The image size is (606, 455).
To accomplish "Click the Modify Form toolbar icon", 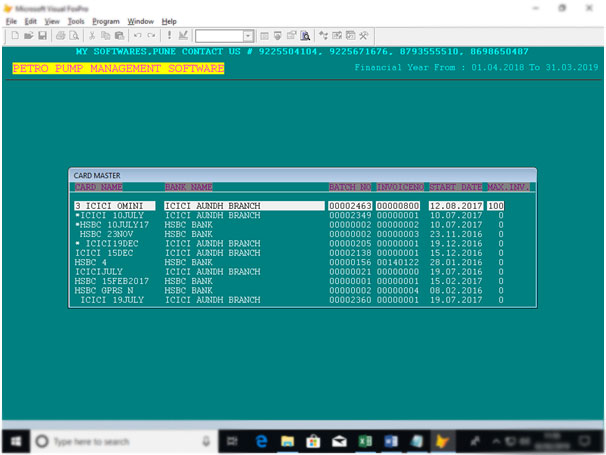I will coord(183,36).
